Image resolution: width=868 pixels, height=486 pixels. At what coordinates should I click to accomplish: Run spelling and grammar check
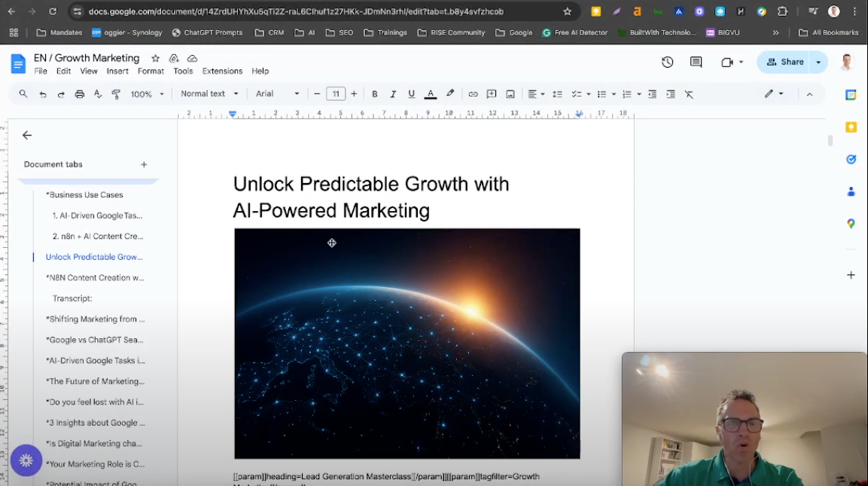point(98,94)
